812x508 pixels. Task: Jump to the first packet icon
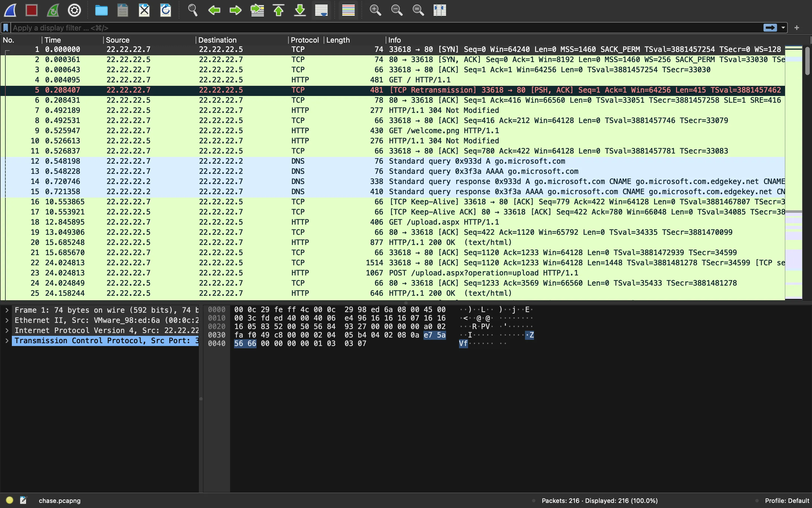[279, 10]
